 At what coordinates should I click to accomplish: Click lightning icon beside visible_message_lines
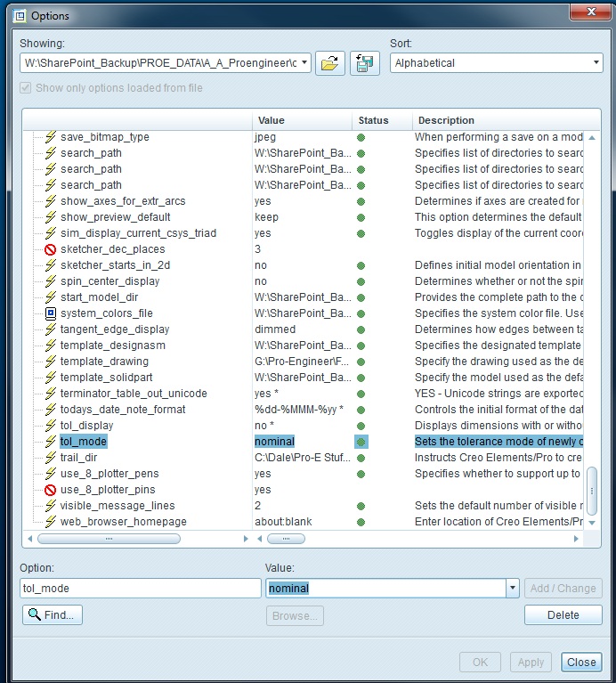point(51,505)
